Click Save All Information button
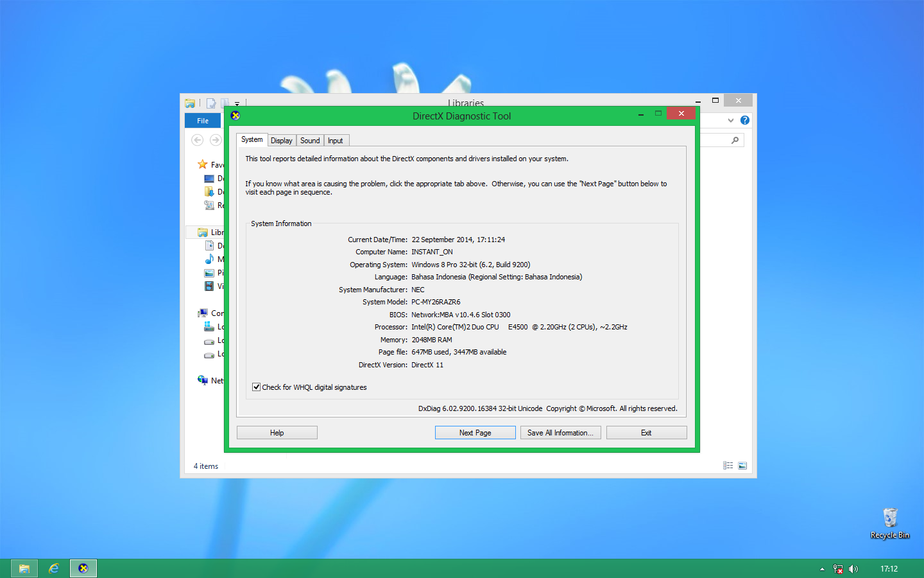This screenshot has height=578, width=924. [x=561, y=433]
